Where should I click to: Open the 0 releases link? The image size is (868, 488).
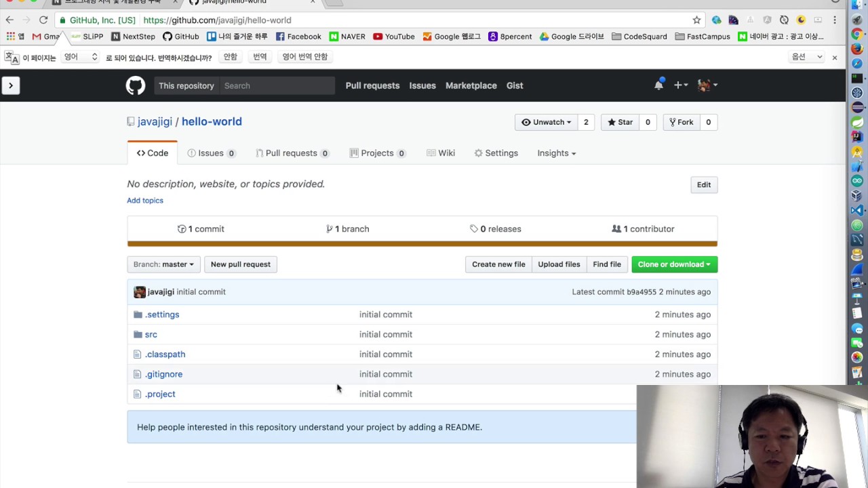pyautogui.click(x=496, y=229)
